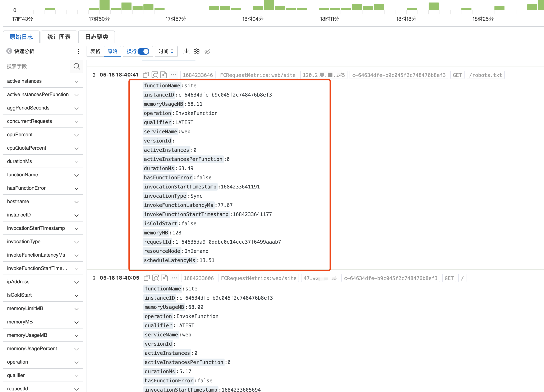Click the scheduleLatencyMs key in log entry 2
This screenshot has width=544, height=392.
click(x=169, y=260)
